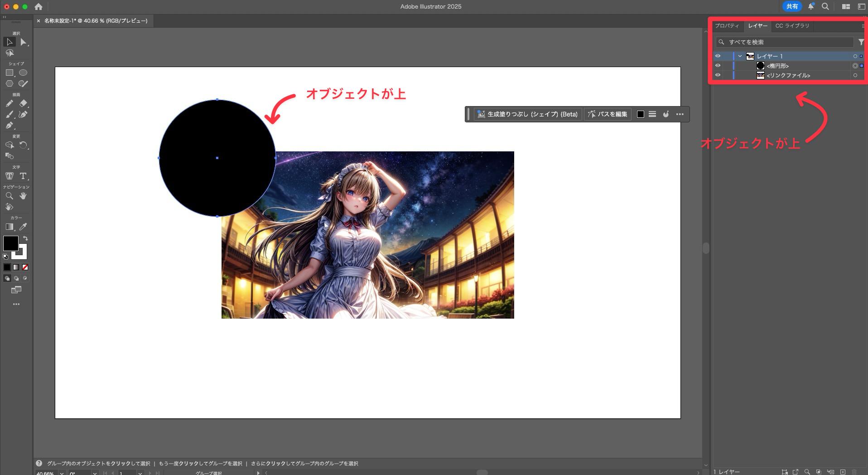
Task: Locate object in Layers panel
Action: (807, 472)
